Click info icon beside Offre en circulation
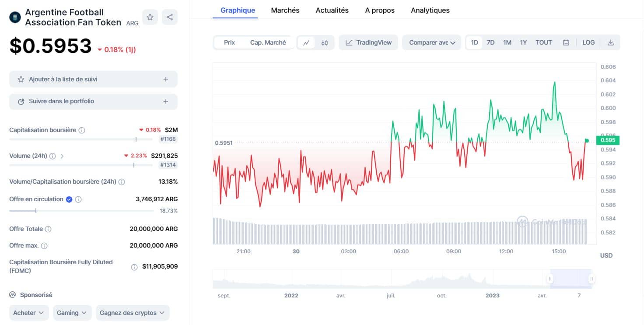 [78, 199]
